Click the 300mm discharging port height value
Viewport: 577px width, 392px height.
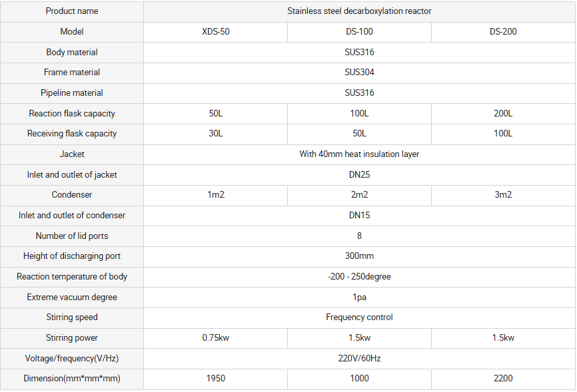point(359,256)
